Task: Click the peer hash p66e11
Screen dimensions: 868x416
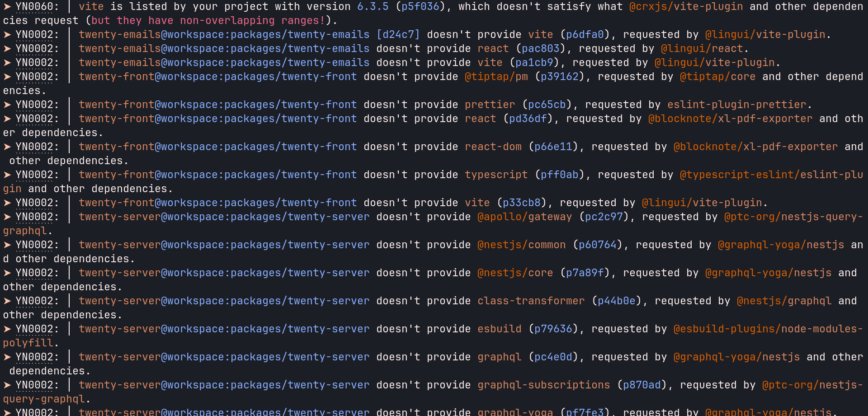Action: 553,147
